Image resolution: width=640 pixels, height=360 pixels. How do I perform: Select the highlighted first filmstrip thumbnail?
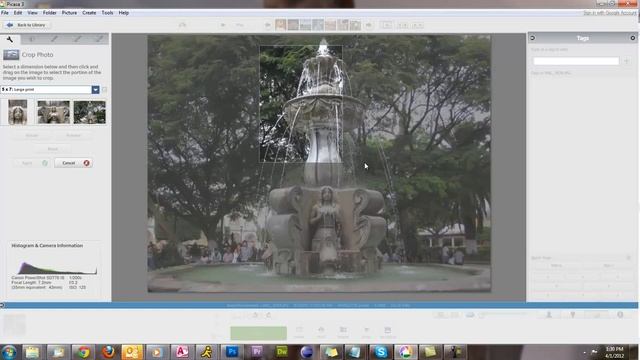click(280, 25)
